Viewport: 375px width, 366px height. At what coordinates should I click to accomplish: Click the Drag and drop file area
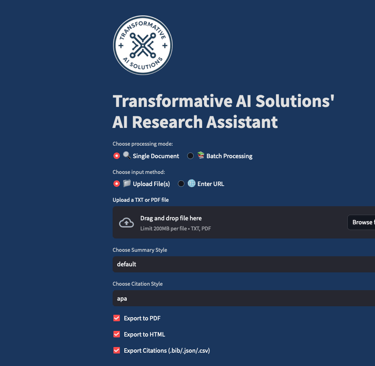(244, 222)
